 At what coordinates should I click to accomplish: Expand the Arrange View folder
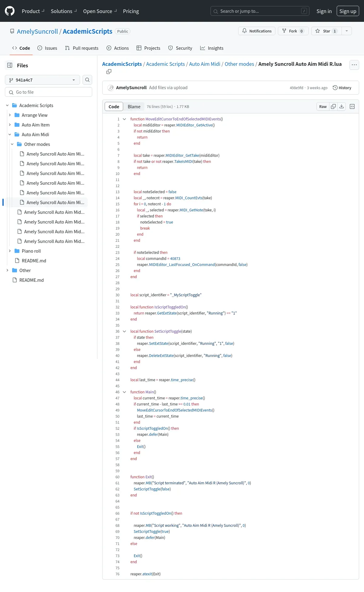click(10, 115)
